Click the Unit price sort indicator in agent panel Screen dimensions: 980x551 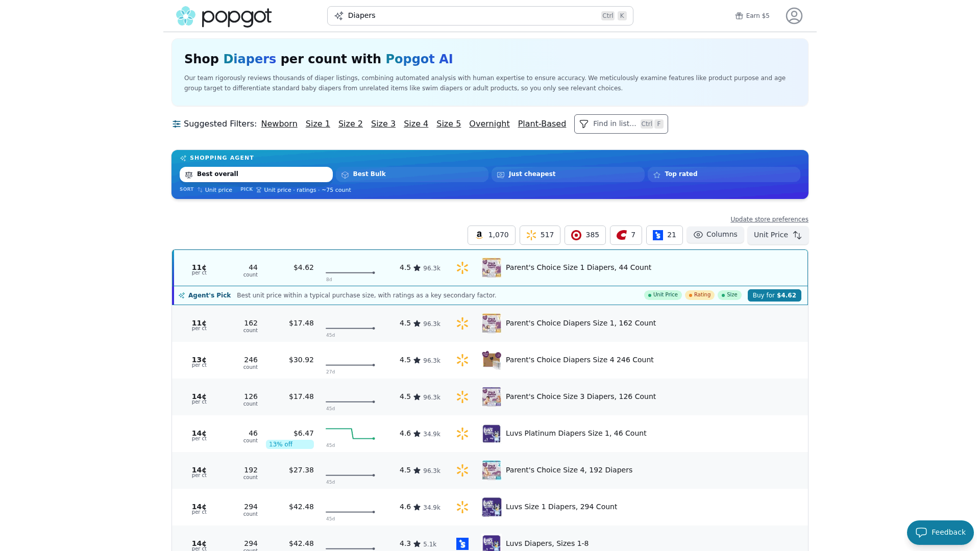214,190
